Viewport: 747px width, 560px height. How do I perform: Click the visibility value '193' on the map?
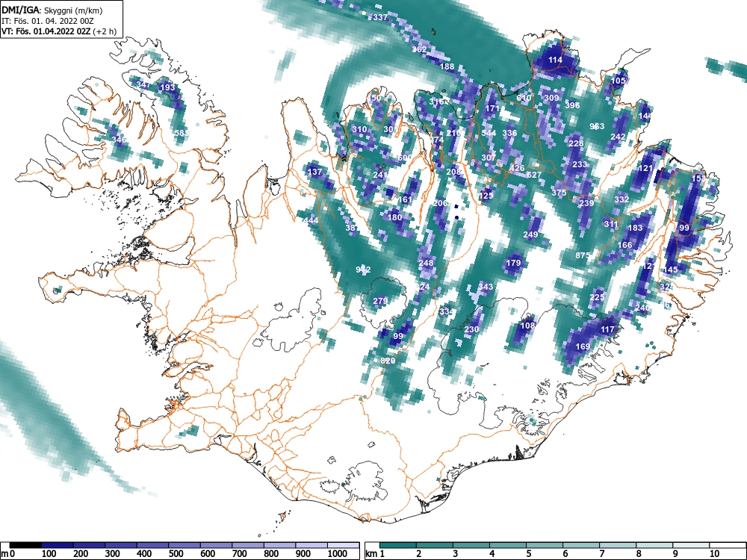click(167, 87)
